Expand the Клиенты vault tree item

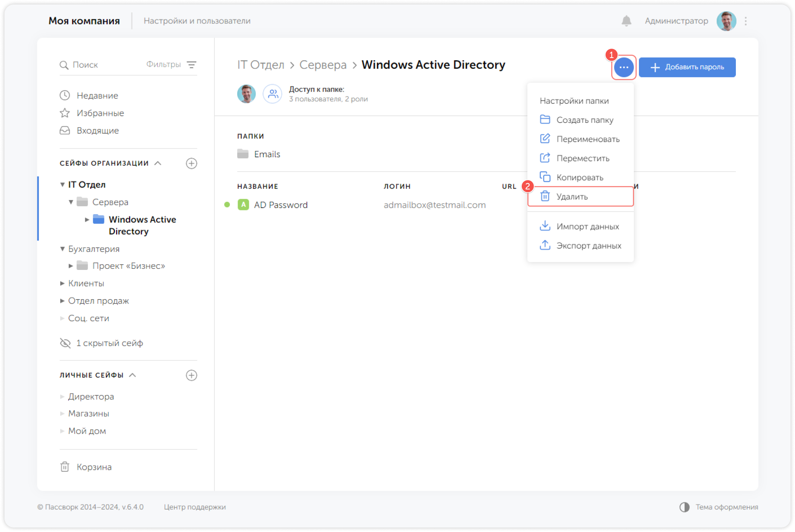click(63, 283)
